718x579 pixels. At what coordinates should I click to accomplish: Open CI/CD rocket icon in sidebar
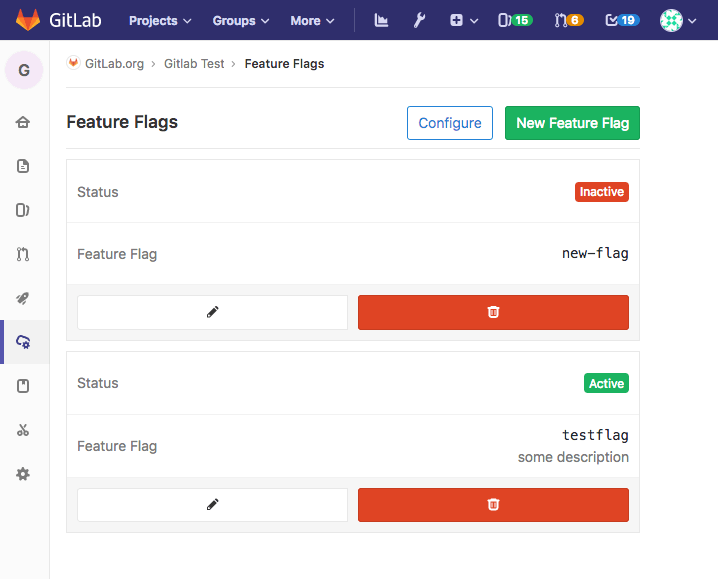click(23, 298)
